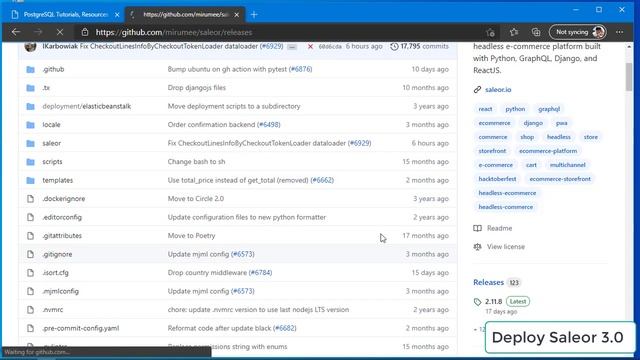Image resolution: width=640 pixels, height=360 pixels.
Task: Select the multichannel topic tag
Action: point(567,165)
